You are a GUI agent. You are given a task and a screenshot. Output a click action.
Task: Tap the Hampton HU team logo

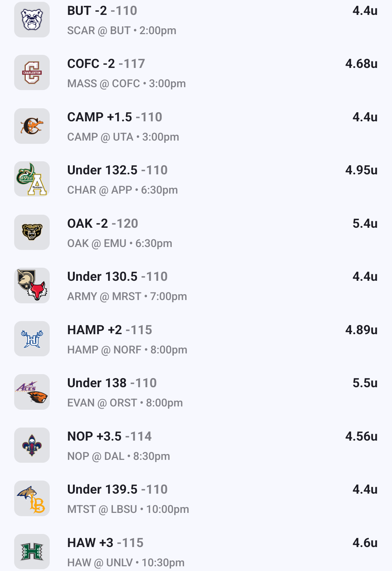click(32, 339)
